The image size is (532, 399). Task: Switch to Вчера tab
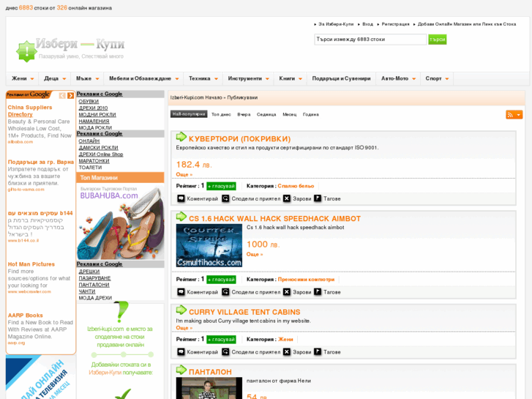244,114
